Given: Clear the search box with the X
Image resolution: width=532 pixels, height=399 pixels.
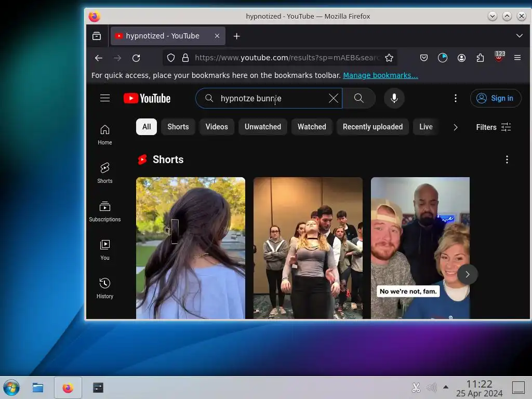Looking at the screenshot, I should coord(334,98).
